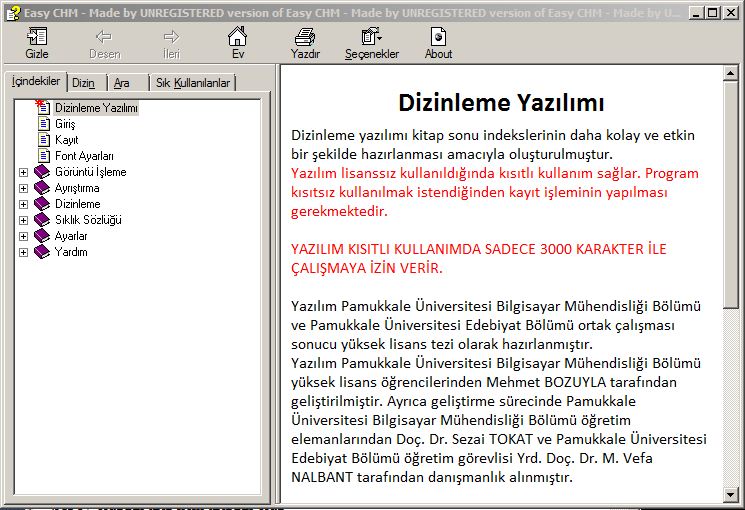The image size is (745, 510).
Task: Open the Font Ayarları topic
Action: click(84, 156)
